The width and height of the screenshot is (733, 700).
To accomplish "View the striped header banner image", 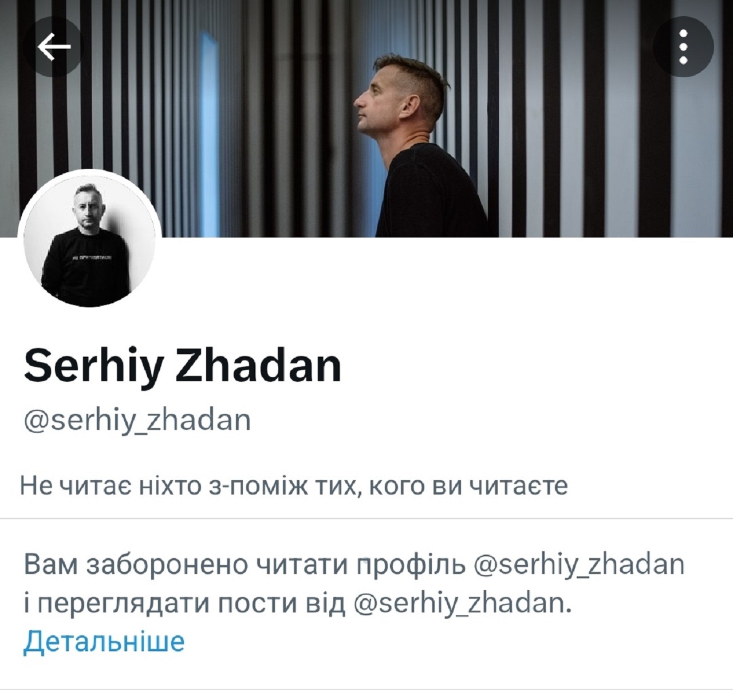I will click(x=366, y=118).
